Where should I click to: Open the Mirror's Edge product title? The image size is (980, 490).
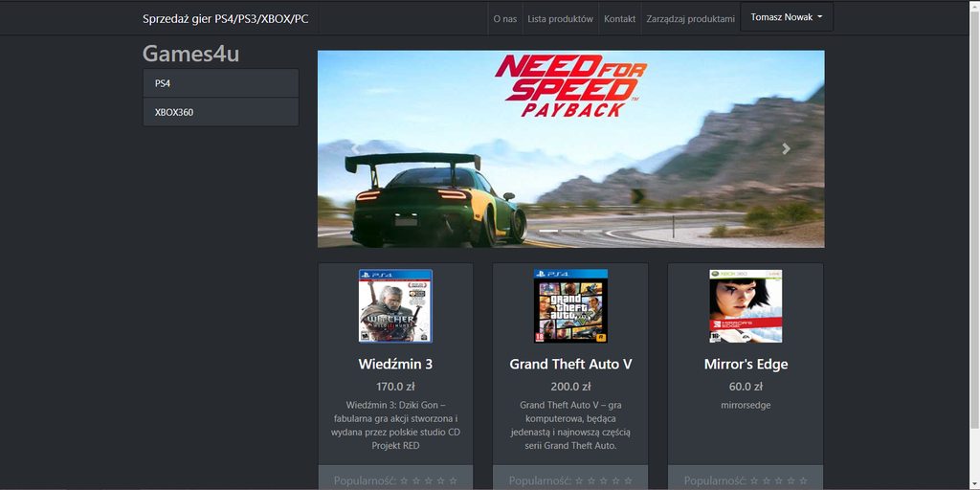click(746, 364)
